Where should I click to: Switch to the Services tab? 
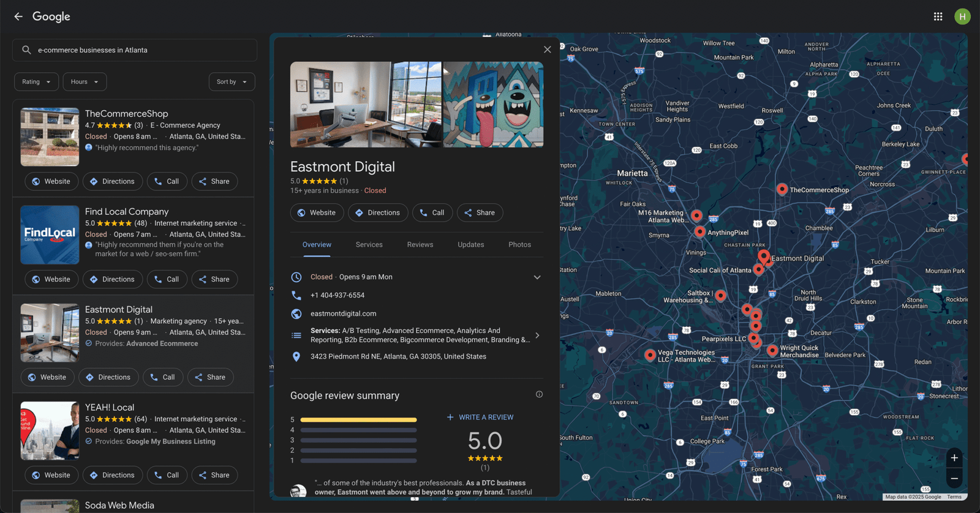(x=369, y=245)
